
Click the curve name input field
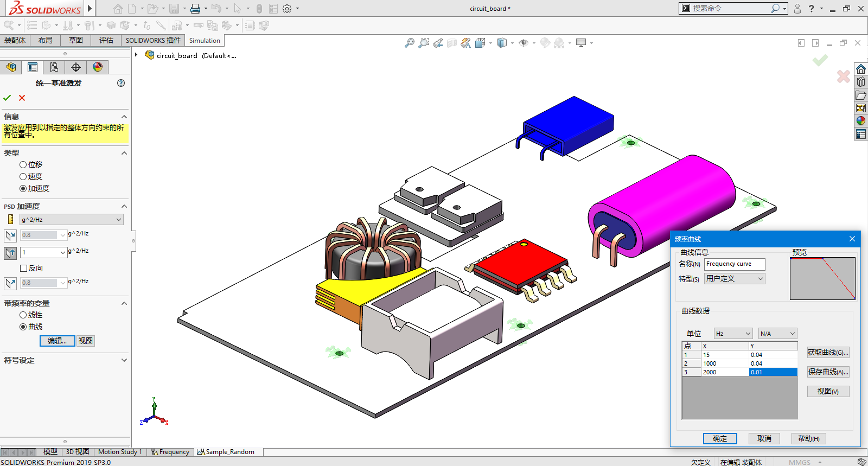pos(735,264)
